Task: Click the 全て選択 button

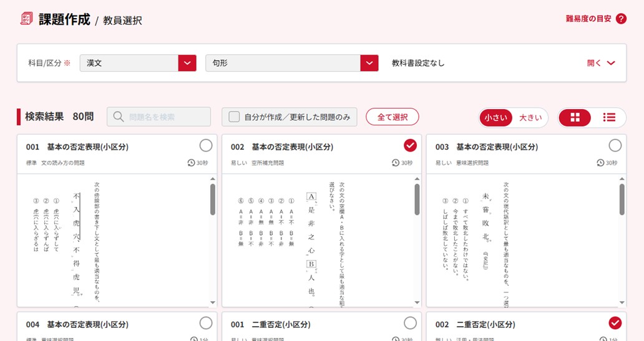Action: point(393,117)
